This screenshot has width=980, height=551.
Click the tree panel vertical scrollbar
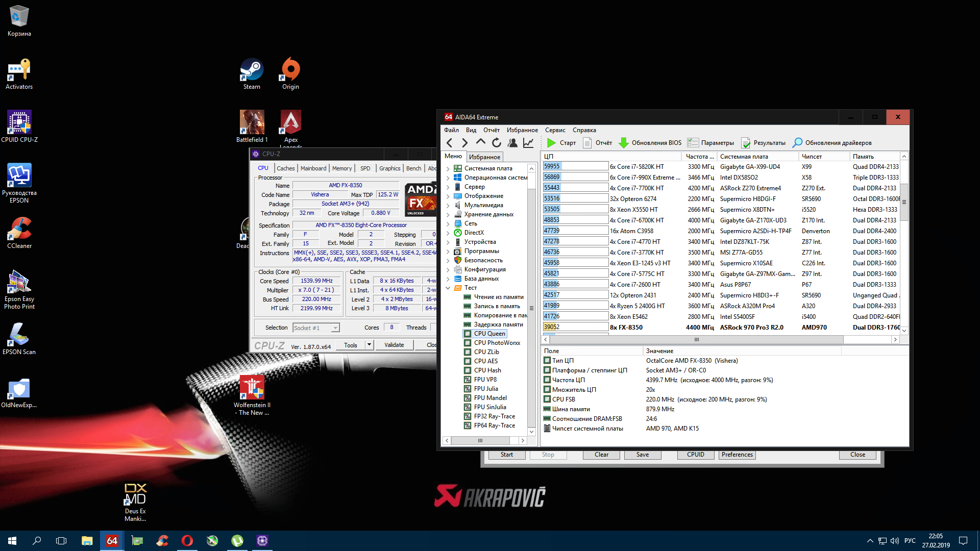click(x=531, y=300)
